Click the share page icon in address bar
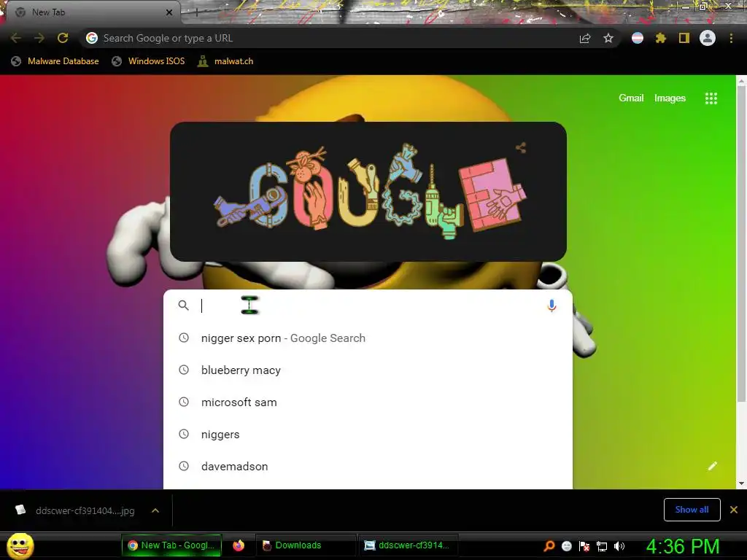The height and width of the screenshot is (560, 747). 585,38
